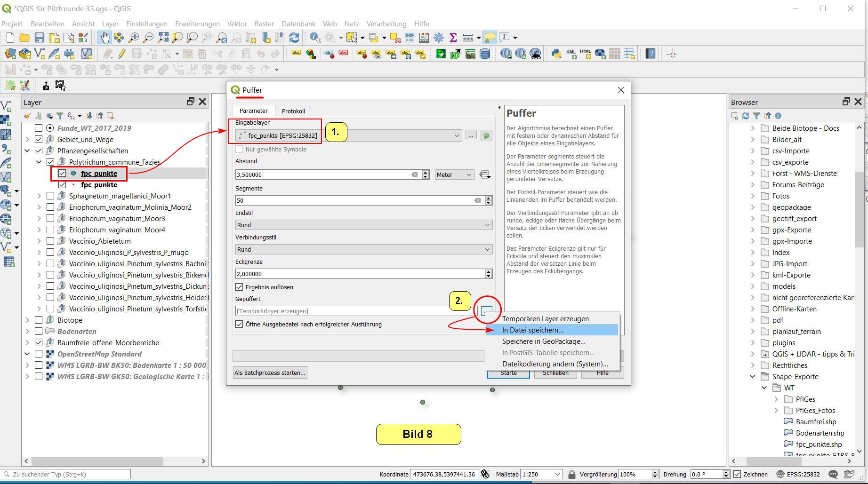Open the Python console icon

click(556, 54)
